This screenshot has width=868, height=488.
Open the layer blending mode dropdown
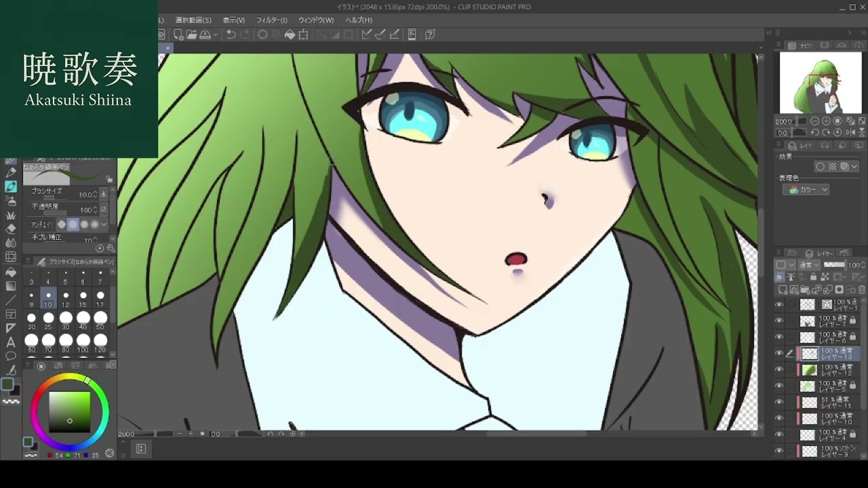coord(808,265)
